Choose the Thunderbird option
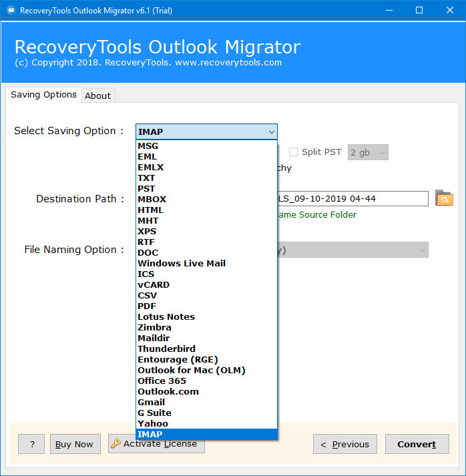Viewport: 466px width, 476px height. [206, 348]
